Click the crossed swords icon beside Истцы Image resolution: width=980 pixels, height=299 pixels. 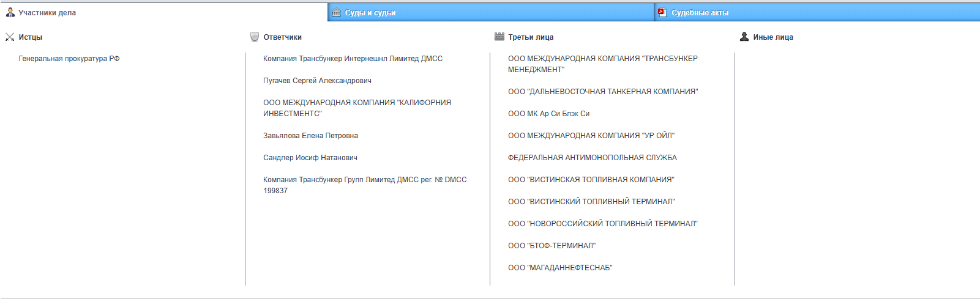[10, 37]
